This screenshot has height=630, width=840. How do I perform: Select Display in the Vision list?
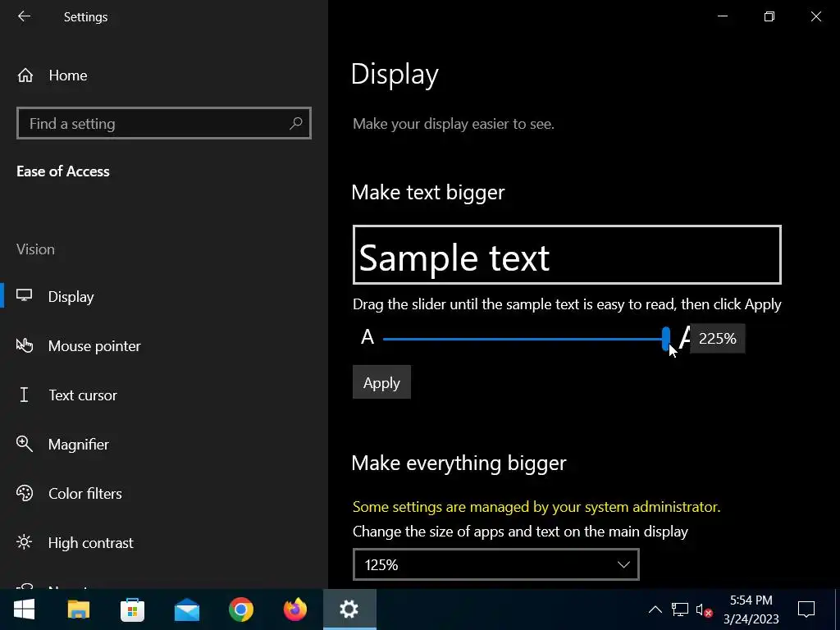tap(71, 296)
